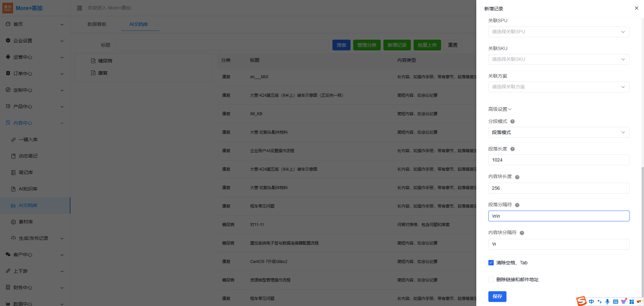The height and width of the screenshot is (306, 644).
Task: Click the microphone icon in IME toolbar
Action: 607,302
